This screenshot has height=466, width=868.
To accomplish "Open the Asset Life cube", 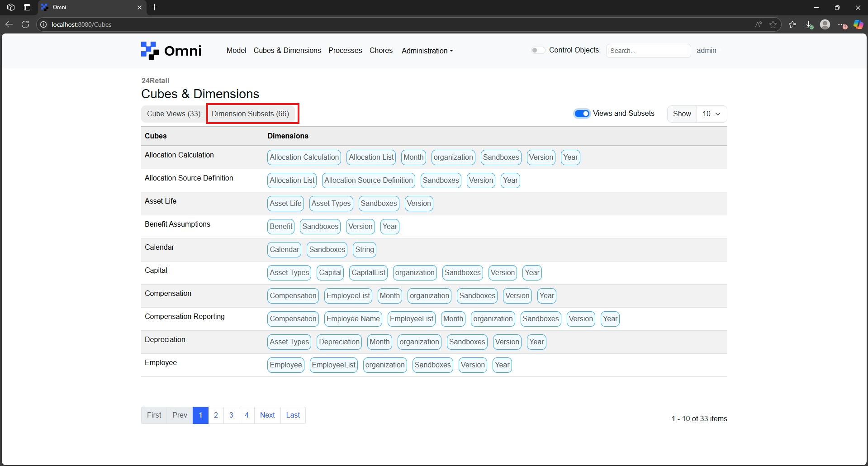I will coord(161,201).
